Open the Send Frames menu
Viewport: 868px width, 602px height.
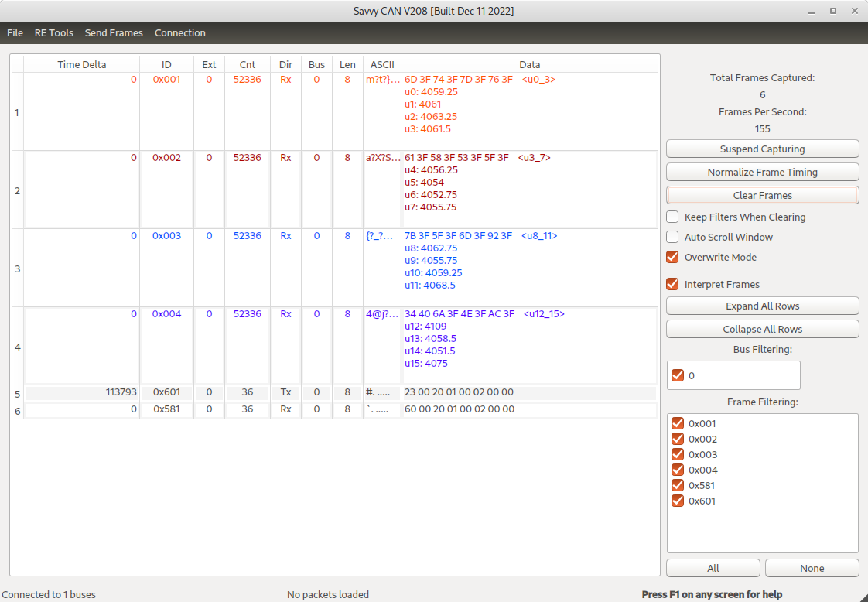pyautogui.click(x=114, y=33)
